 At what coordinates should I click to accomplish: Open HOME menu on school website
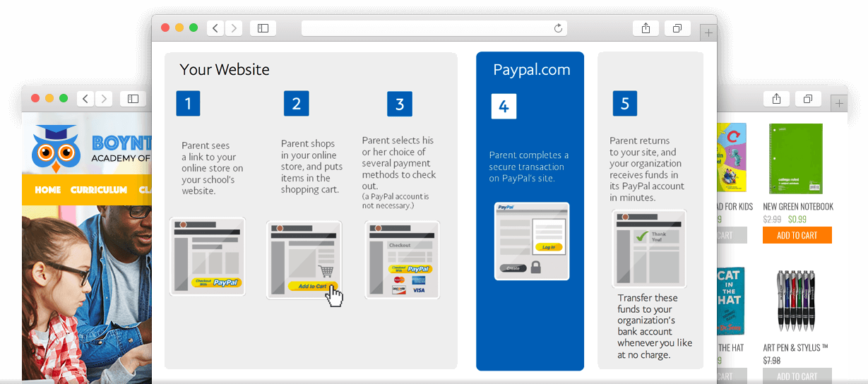[x=48, y=190]
